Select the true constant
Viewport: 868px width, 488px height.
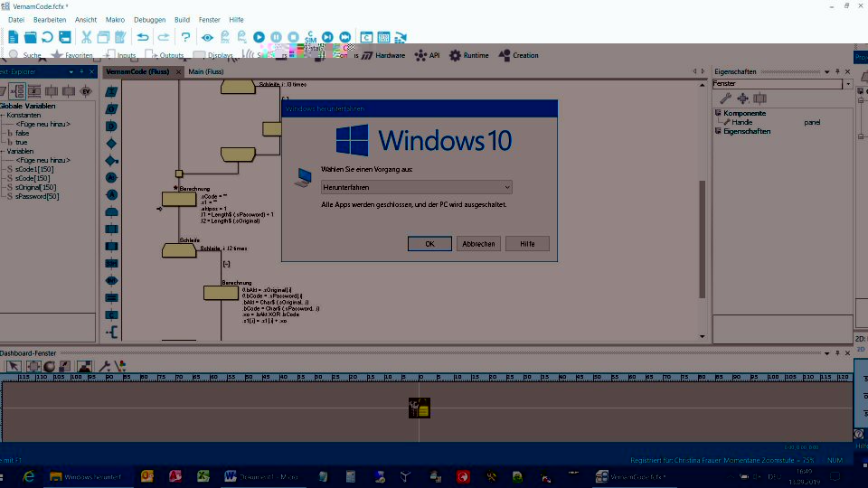point(21,142)
